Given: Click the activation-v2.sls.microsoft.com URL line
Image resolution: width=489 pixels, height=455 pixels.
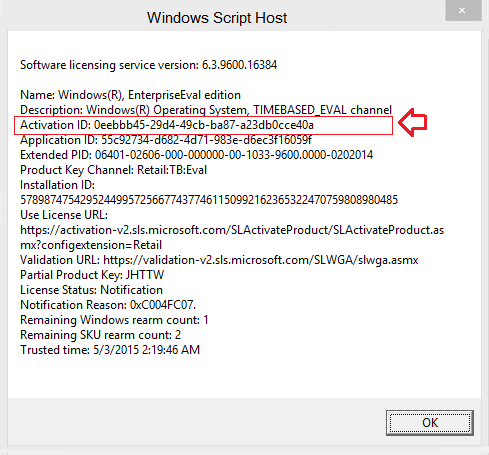Looking at the screenshot, I should click(232, 230).
